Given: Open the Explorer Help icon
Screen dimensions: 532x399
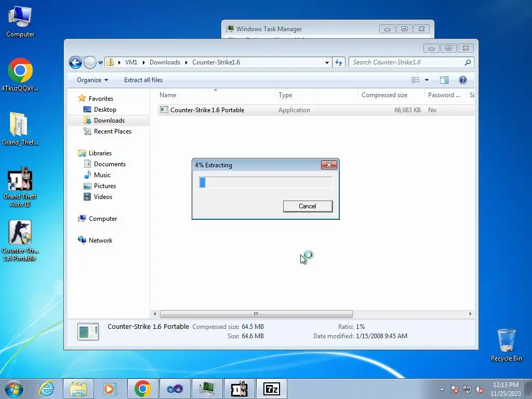Looking at the screenshot, I should pos(463,80).
